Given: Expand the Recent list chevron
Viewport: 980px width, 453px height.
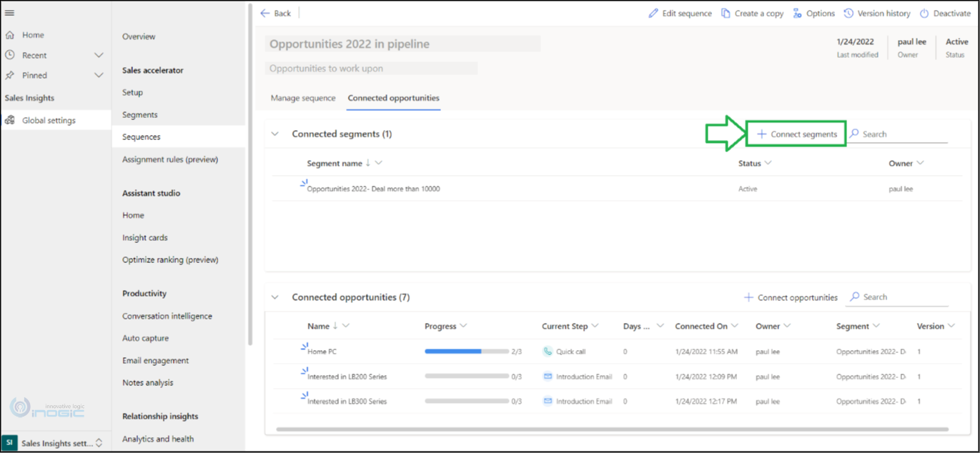Looking at the screenshot, I should [x=99, y=55].
